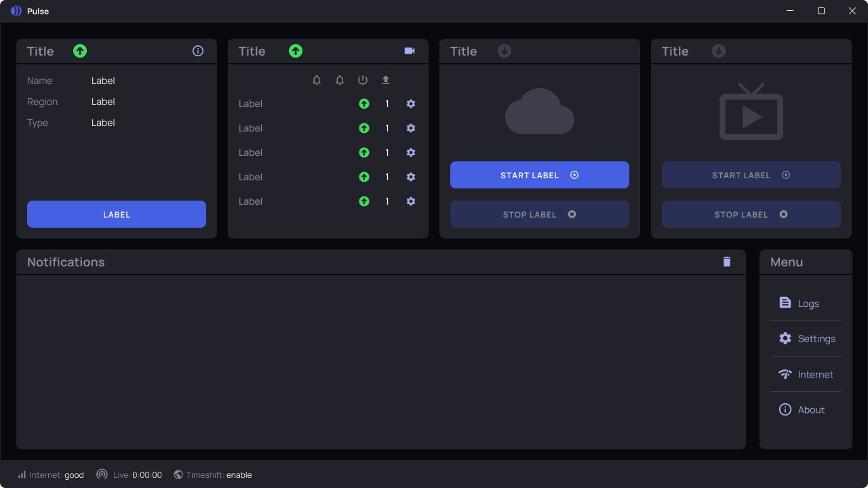868x488 pixels.
Task: Open Internet from the Menu panel
Action: point(806,374)
